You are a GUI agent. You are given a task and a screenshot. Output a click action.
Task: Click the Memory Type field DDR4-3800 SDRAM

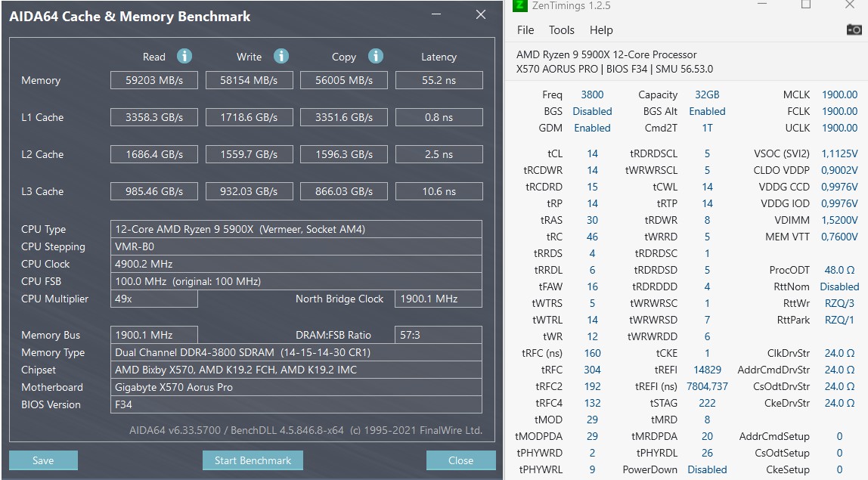pos(296,352)
